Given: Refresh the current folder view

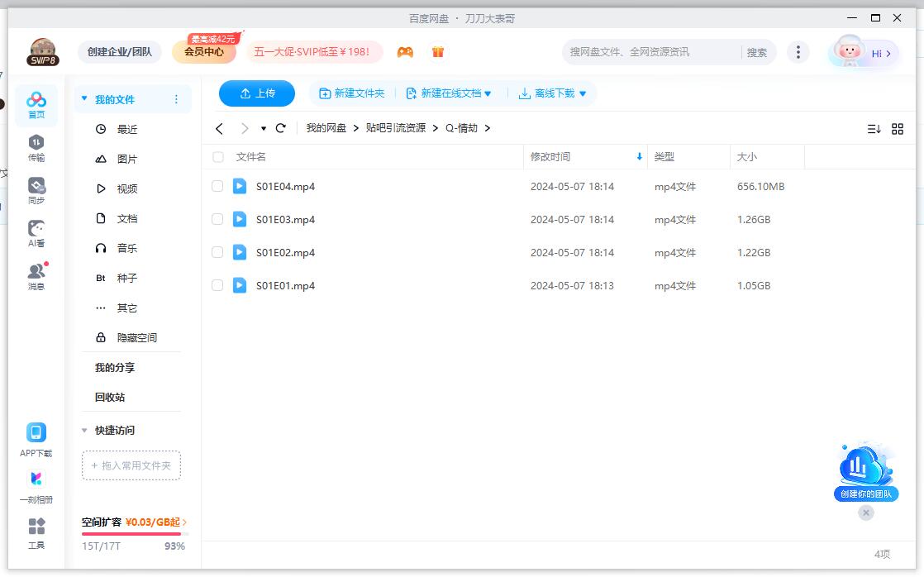Looking at the screenshot, I should click(281, 128).
